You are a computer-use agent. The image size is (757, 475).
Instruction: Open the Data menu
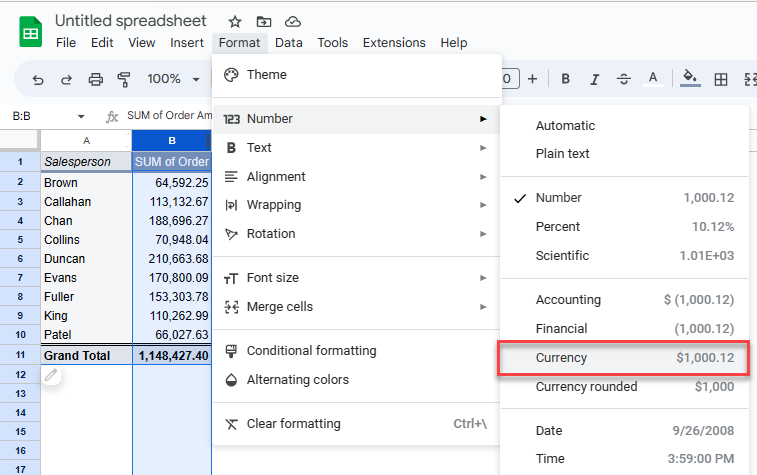click(289, 43)
